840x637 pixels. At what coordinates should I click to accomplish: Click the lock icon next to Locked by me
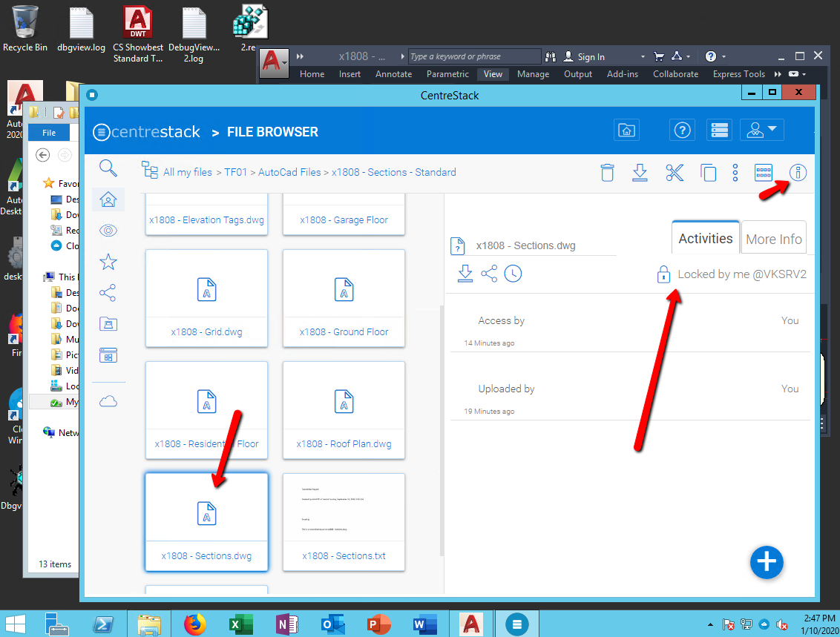(663, 274)
